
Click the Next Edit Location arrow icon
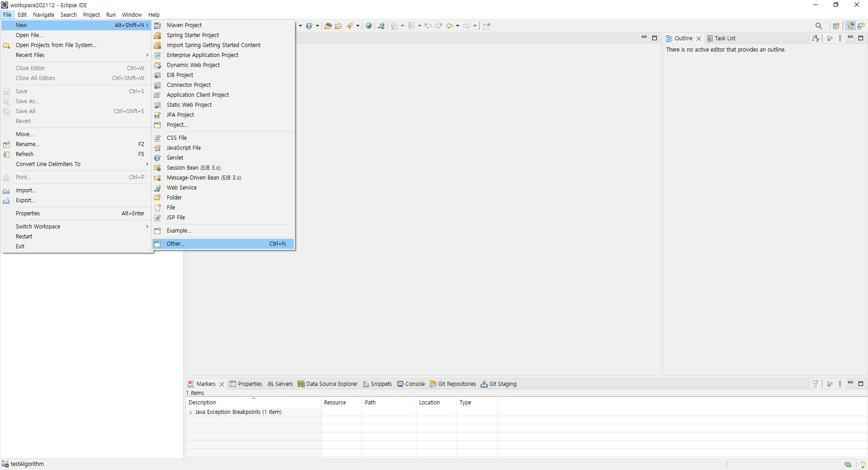click(x=439, y=26)
